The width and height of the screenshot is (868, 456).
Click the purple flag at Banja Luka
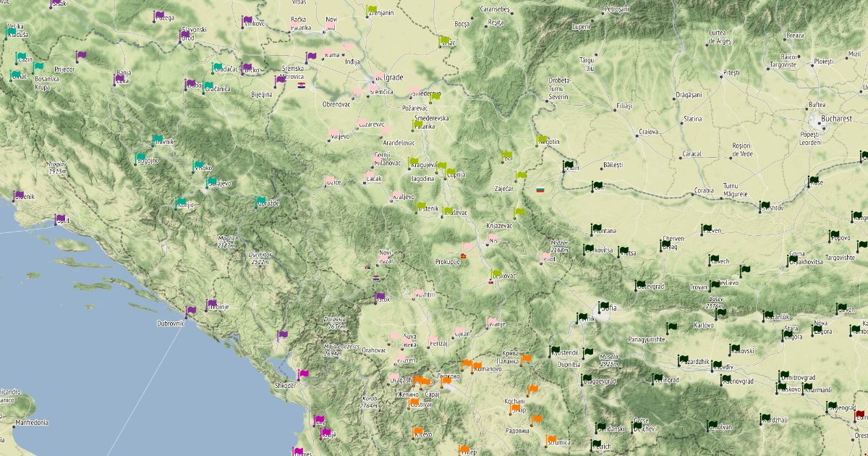[119, 79]
